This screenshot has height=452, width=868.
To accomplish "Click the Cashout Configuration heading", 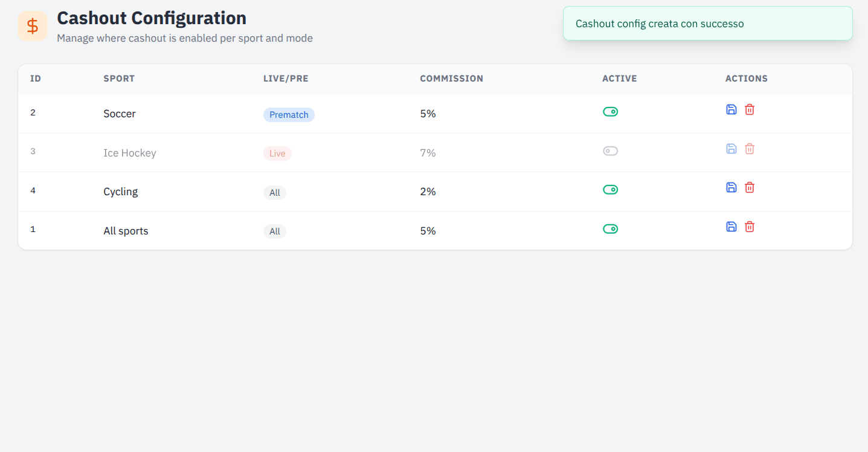I will pos(152,18).
